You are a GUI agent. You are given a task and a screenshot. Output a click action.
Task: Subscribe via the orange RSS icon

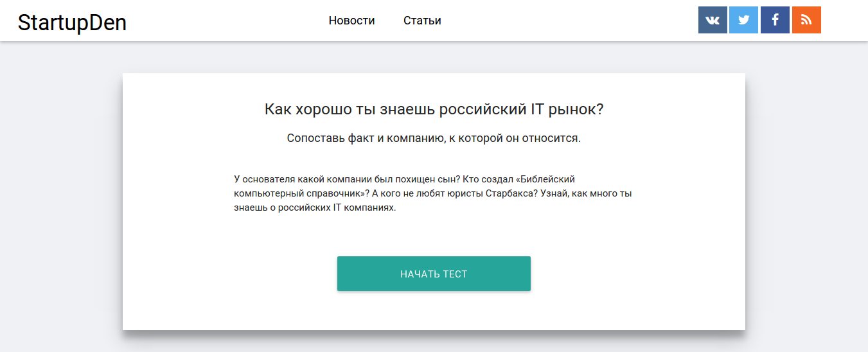(x=806, y=20)
